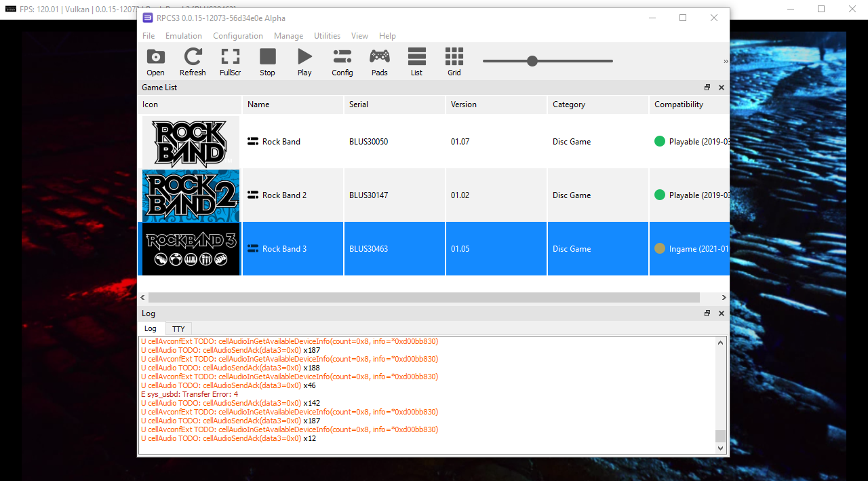Click the log scroll-up arrow
Screen dimensions: 868x481
click(x=720, y=343)
